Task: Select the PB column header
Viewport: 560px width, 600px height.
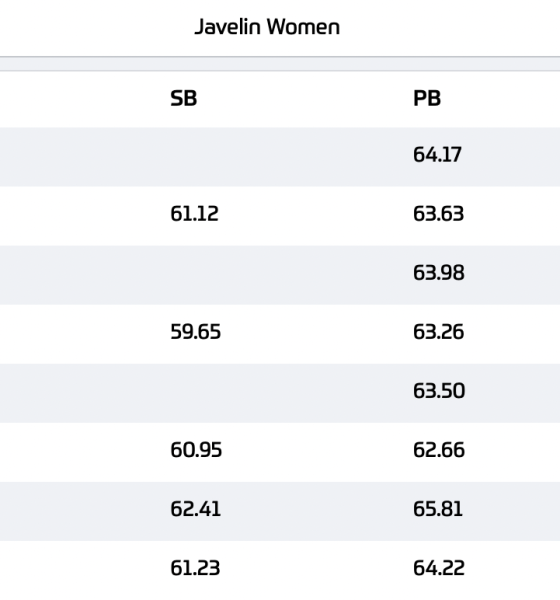Action: pyautogui.click(x=427, y=99)
